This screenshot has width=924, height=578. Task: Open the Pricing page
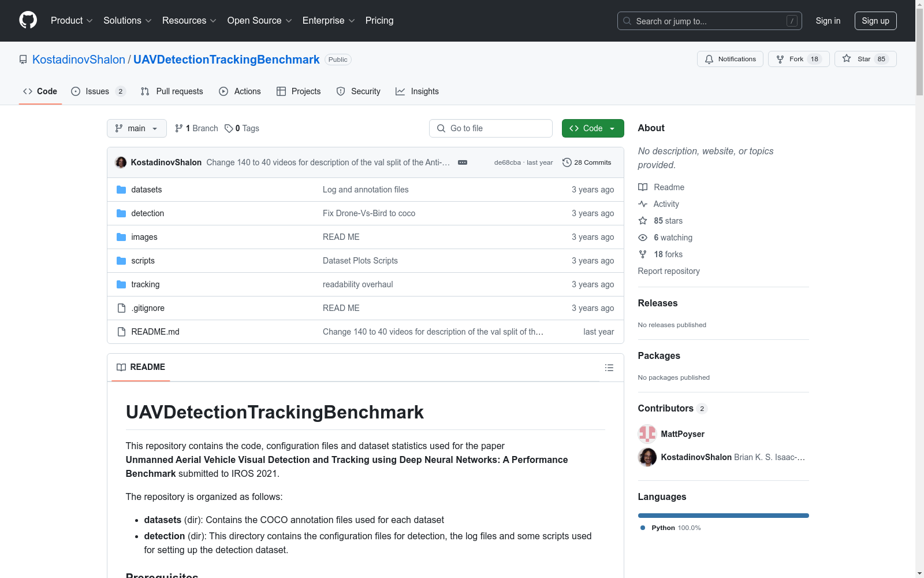point(379,20)
